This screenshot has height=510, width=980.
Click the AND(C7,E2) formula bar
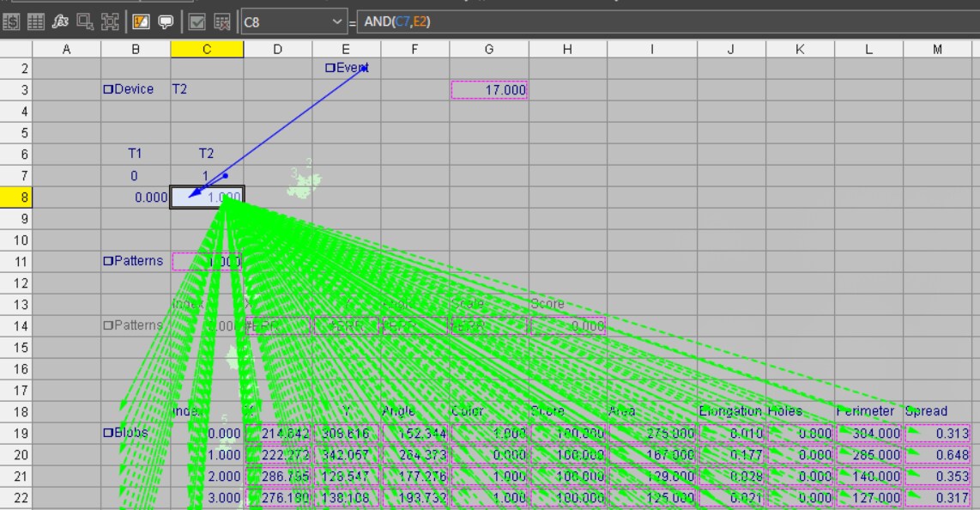point(668,21)
